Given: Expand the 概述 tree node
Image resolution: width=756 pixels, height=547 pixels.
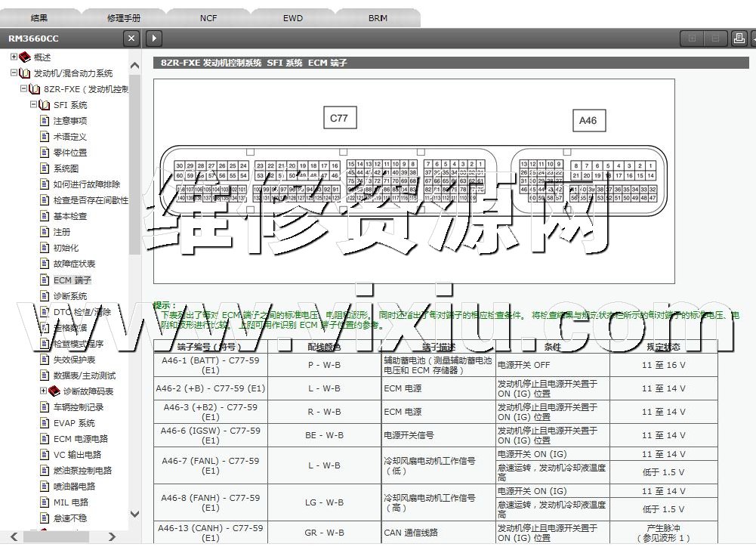Looking at the screenshot, I should tap(14, 57).
